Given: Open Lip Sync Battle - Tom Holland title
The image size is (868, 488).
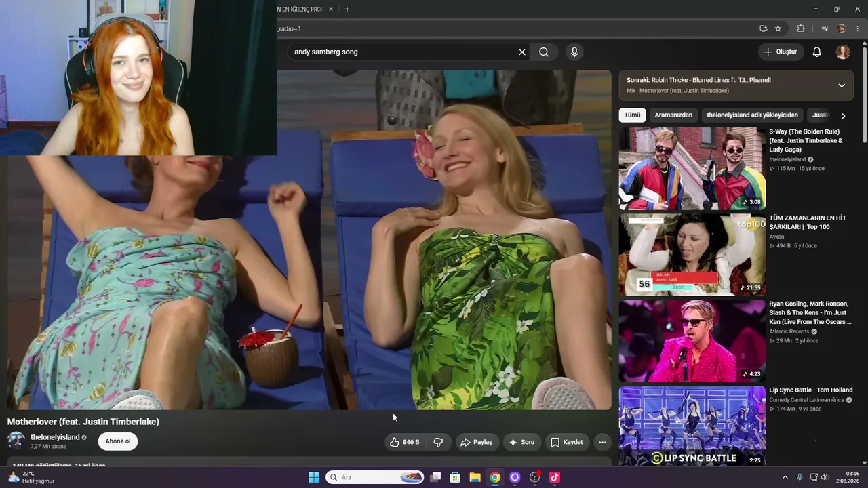Looking at the screenshot, I should pyautogui.click(x=811, y=390).
